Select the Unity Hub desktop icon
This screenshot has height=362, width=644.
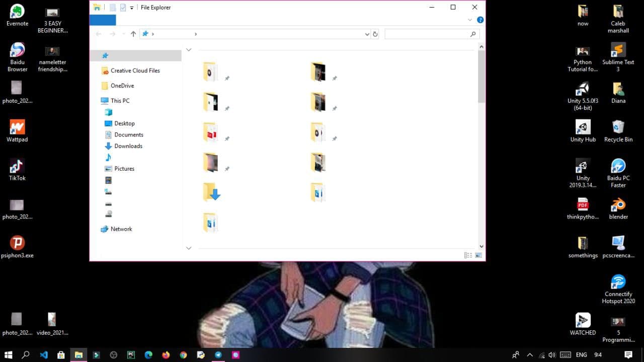pyautogui.click(x=583, y=131)
